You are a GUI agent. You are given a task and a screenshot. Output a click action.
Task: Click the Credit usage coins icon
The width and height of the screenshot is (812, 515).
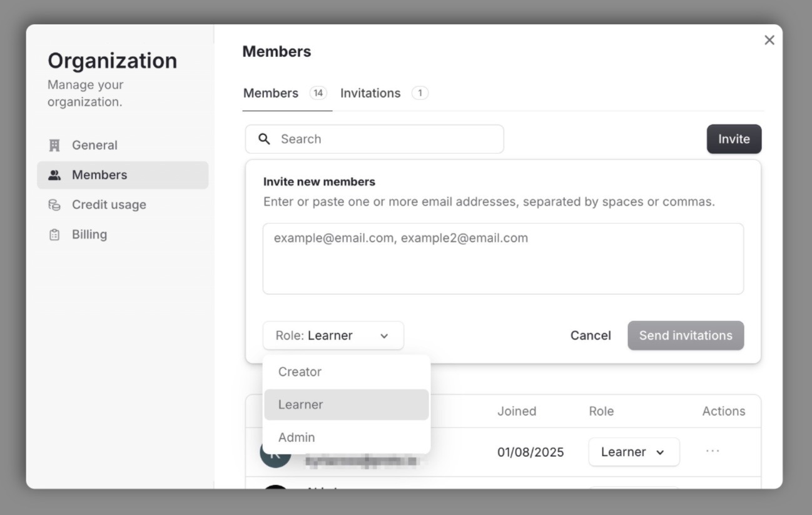coord(55,204)
